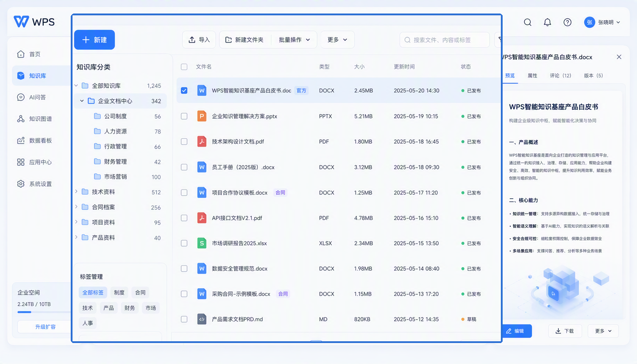Open the 更多 dropdown in the toolbar
Screen dimensions: 637x364
337,40
